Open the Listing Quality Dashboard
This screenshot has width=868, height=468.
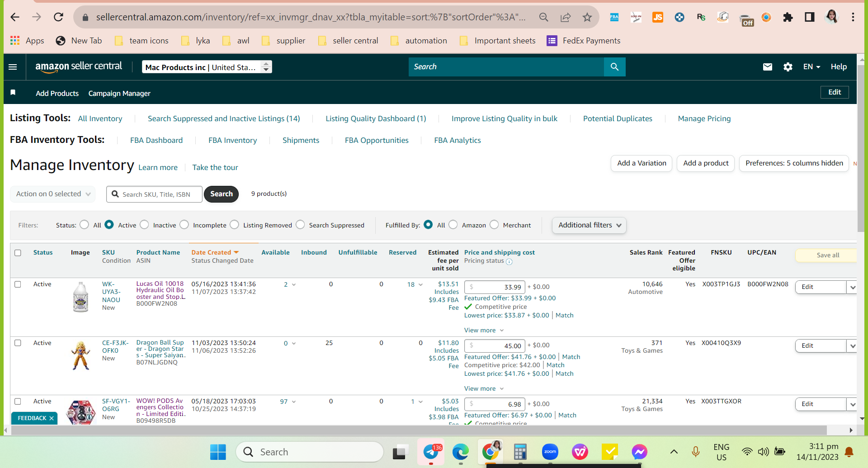[376, 118]
